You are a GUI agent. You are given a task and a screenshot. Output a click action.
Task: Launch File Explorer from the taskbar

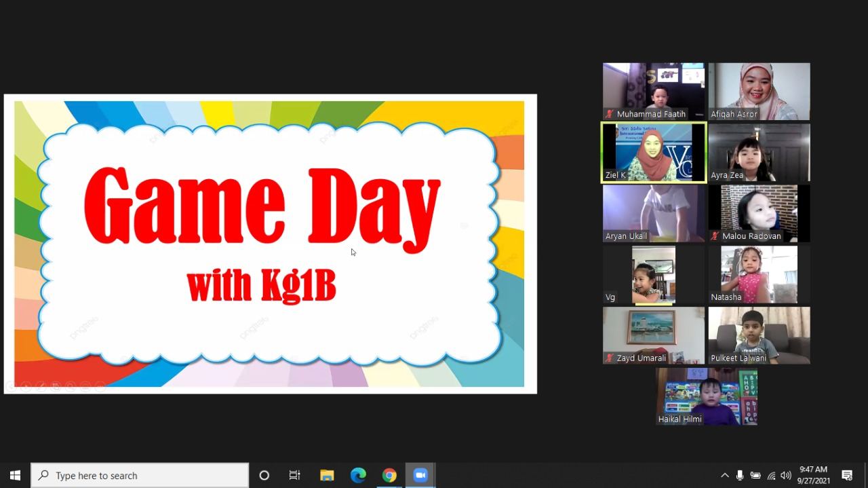point(327,475)
